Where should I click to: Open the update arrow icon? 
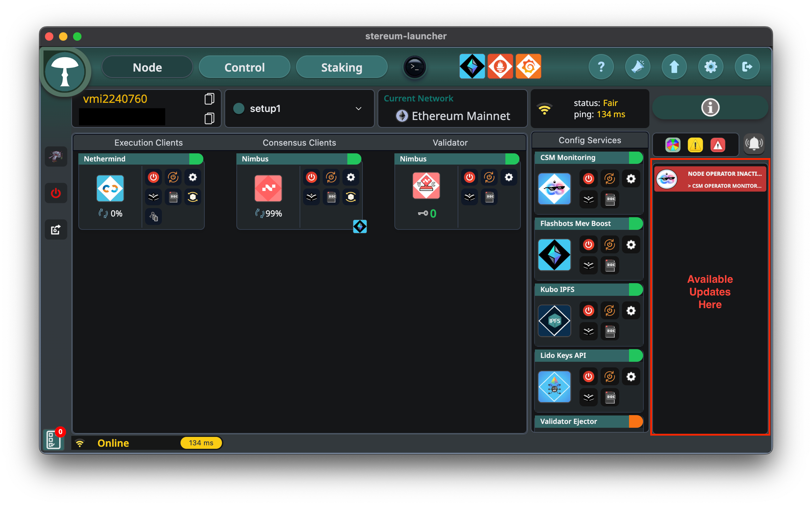pos(674,67)
